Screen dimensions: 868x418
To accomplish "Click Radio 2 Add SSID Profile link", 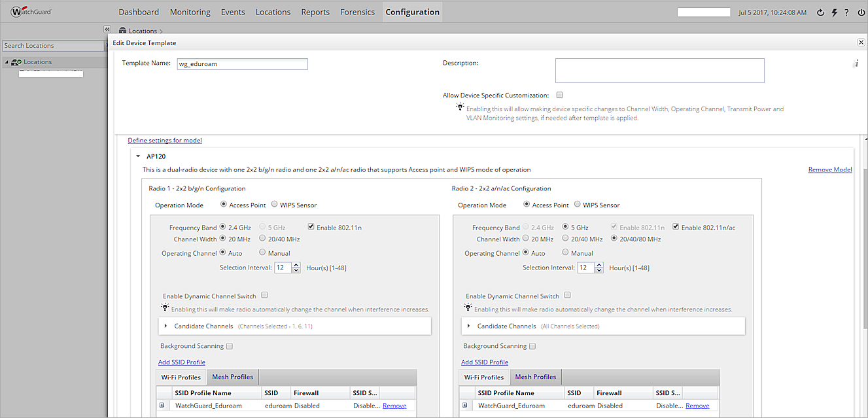I will tap(484, 362).
